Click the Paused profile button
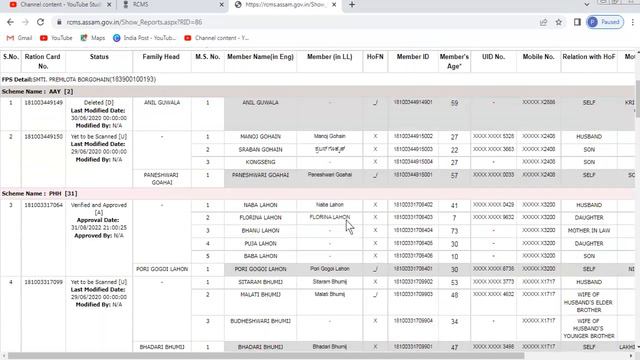 605,22
